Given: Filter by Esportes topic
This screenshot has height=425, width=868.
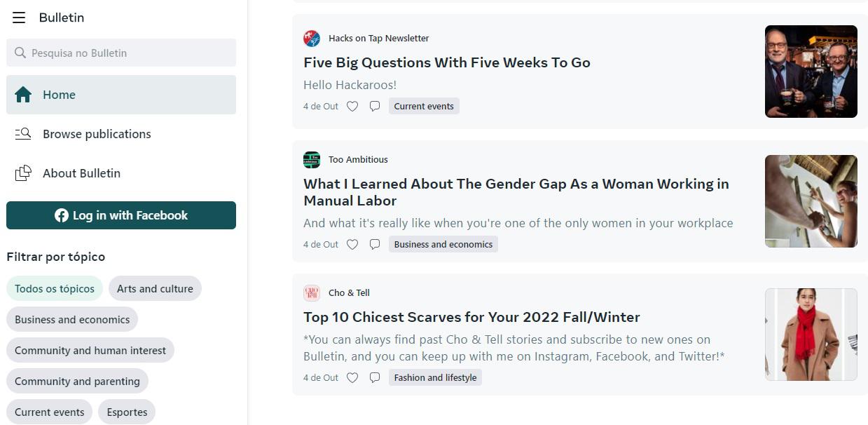Looking at the screenshot, I should [128, 412].
